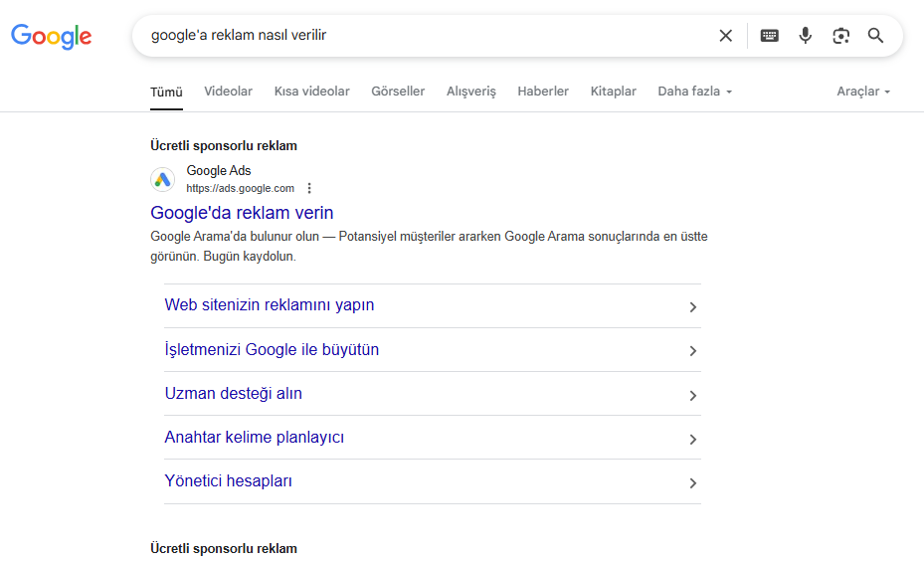This screenshot has width=924, height=561.
Task: Click the ad description starting Google Arama'da bulunur
Action: coord(429,247)
